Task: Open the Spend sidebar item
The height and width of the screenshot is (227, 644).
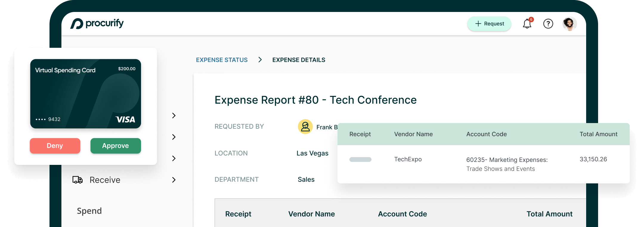Action: pyautogui.click(x=89, y=211)
